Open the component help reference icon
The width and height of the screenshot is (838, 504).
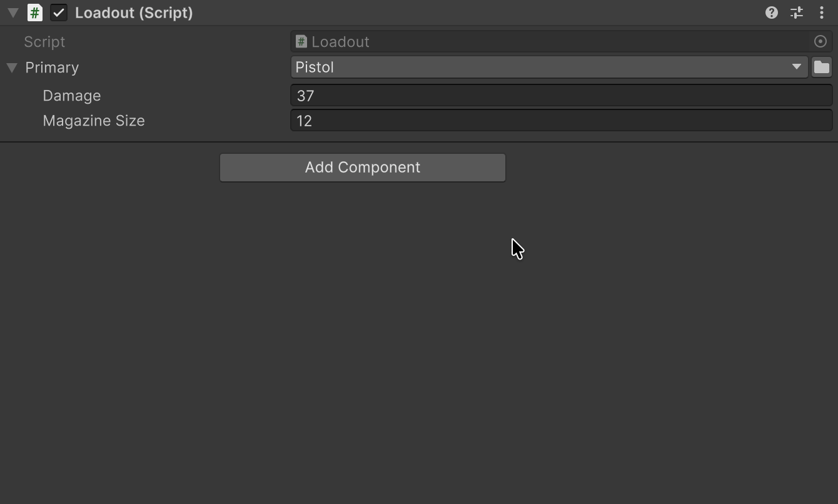[771, 13]
